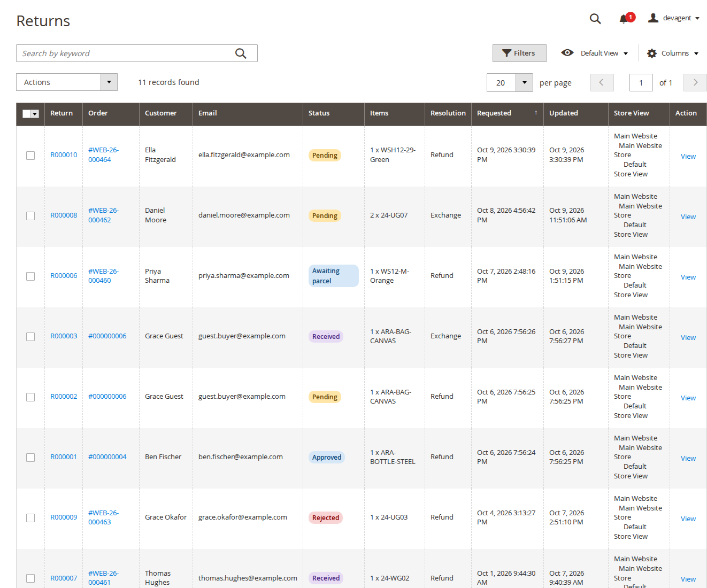Tick checkbox for return R000010
Image resolution: width=707 pixels, height=588 pixels.
pyautogui.click(x=30, y=156)
